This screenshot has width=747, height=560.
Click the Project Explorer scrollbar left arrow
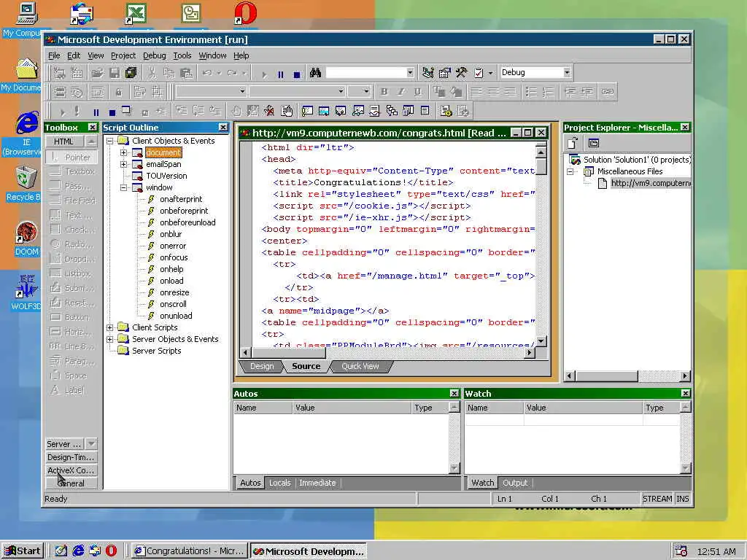pyautogui.click(x=570, y=376)
